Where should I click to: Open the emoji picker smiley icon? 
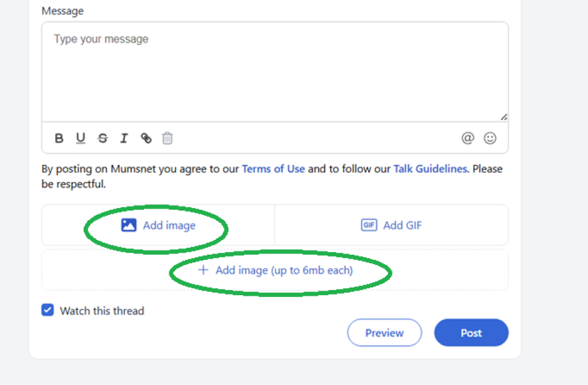pos(490,138)
